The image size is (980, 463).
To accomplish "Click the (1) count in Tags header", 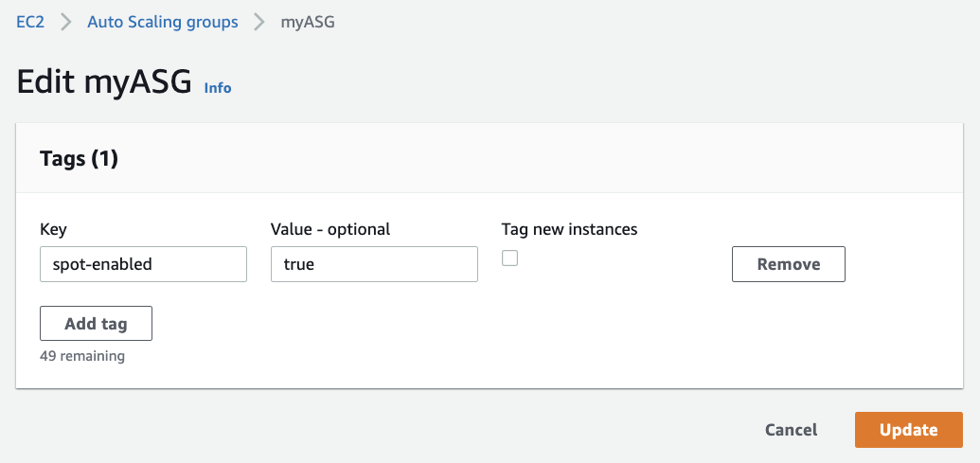I will tap(104, 159).
